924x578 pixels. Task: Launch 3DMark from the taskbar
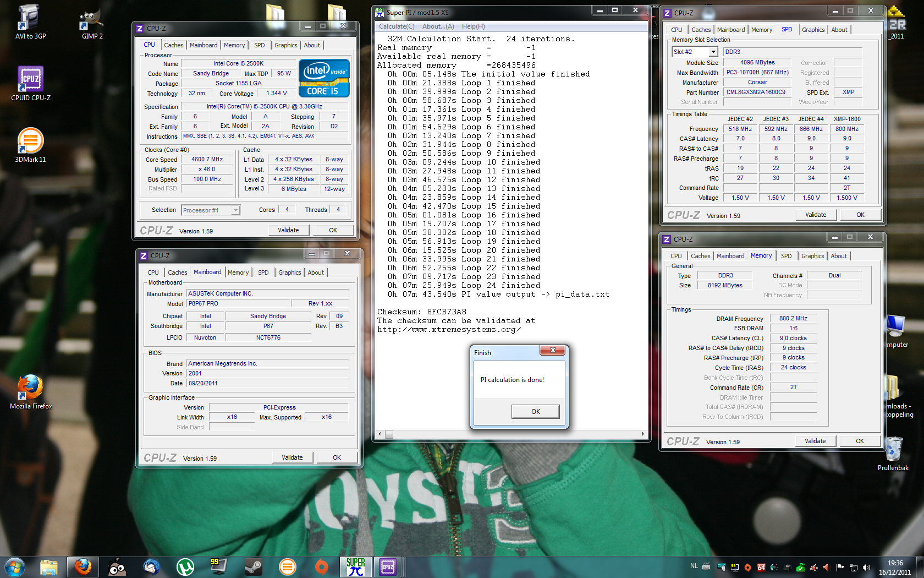[x=288, y=567]
